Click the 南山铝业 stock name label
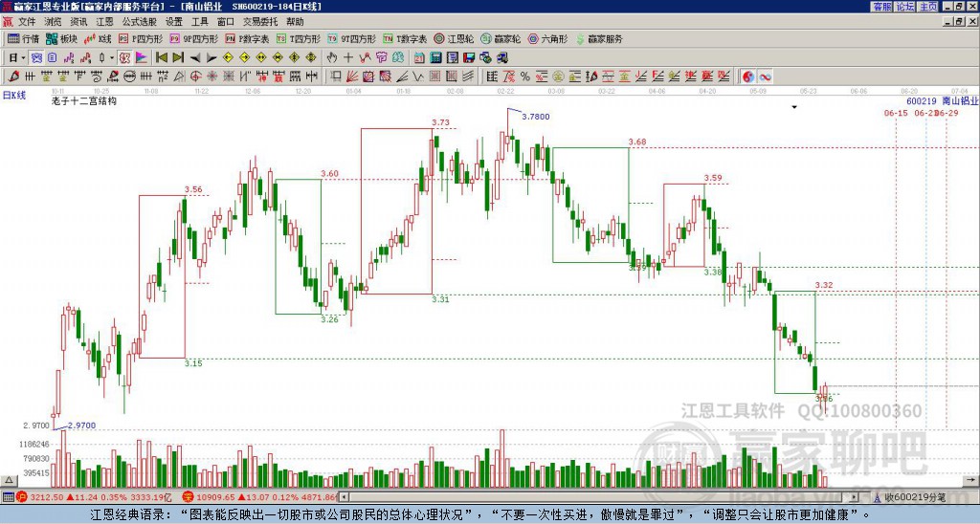Screen dimensions: 980x524 point(961,101)
